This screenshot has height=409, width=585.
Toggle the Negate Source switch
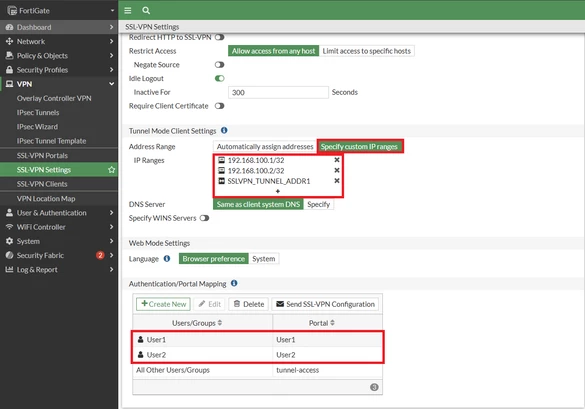[219, 65]
